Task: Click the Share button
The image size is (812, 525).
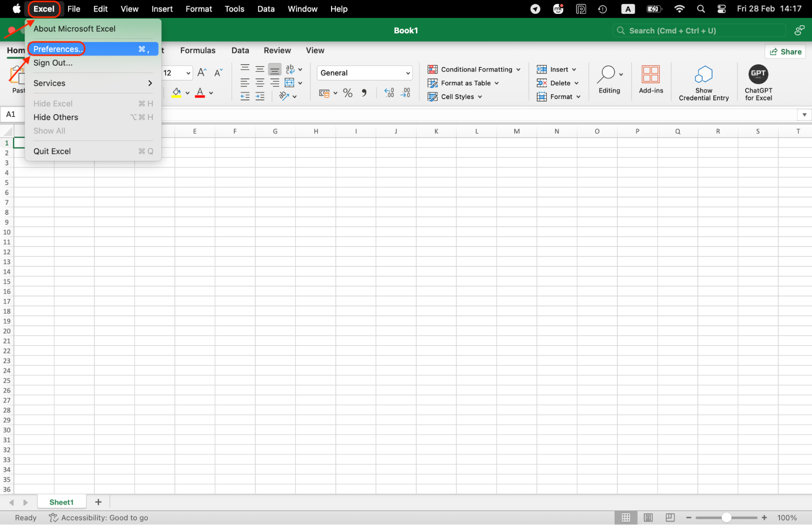Action: pos(785,52)
